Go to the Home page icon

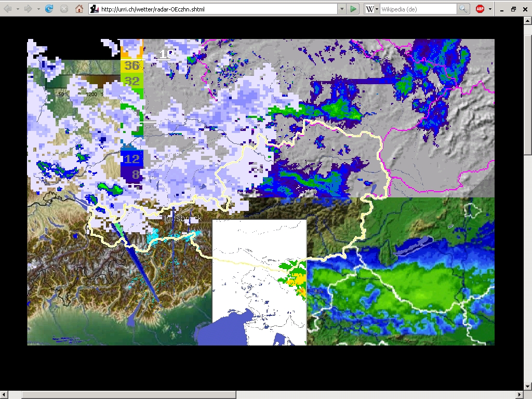(79, 9)
